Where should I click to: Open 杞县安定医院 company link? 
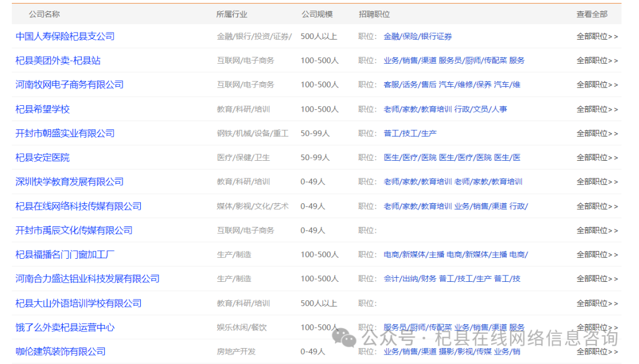pos(43,158)
